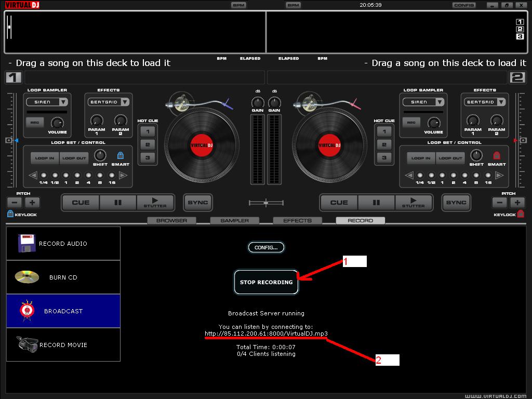Open the Sampler tab
Image resolution: width=532 pixels, height=399 pixels.
234,220
